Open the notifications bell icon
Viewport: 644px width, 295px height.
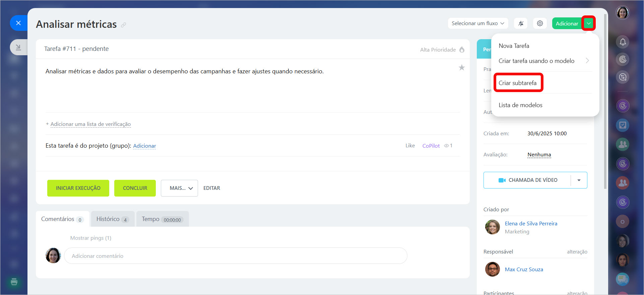point(623,42)
